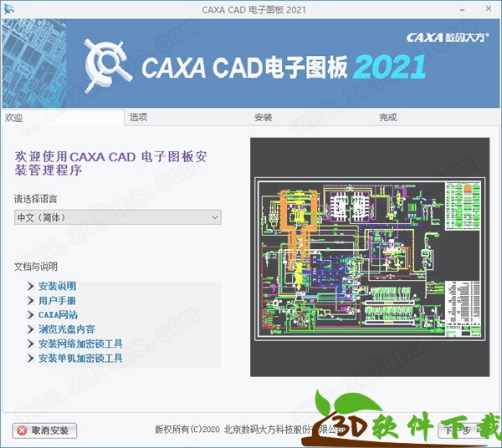502x448 pixels.
Task: Click the arrow icon beside CAXA网站
Action: (x=31, y=314)
